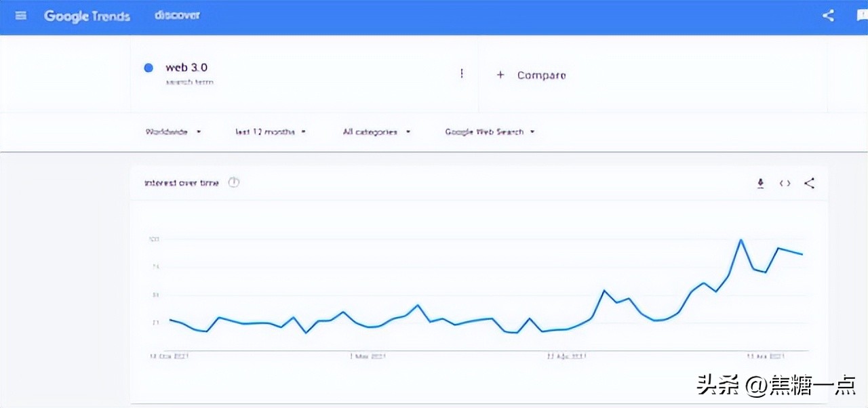
Task: Open the discover tab in header
Action: tap(177, 15)
